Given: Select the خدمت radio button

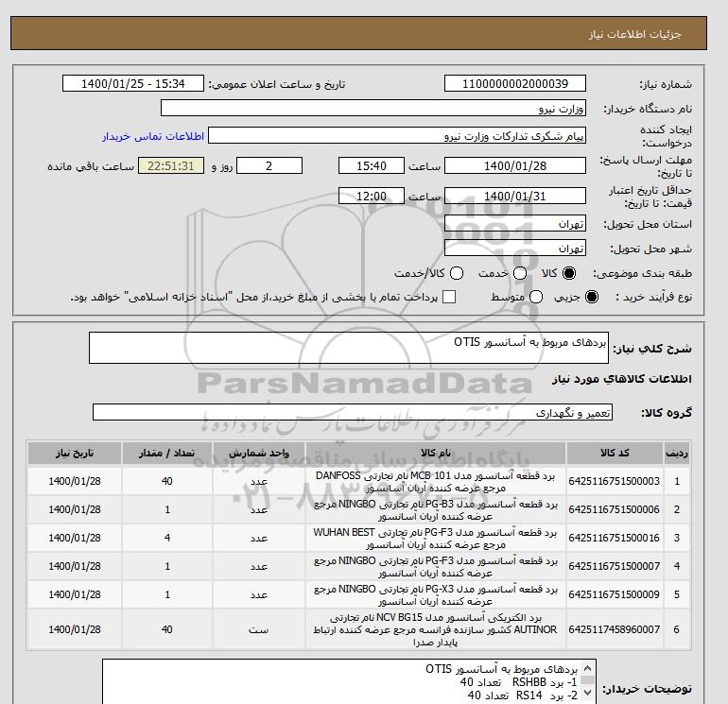Looking at the screenshot, I should coord(520,273).
